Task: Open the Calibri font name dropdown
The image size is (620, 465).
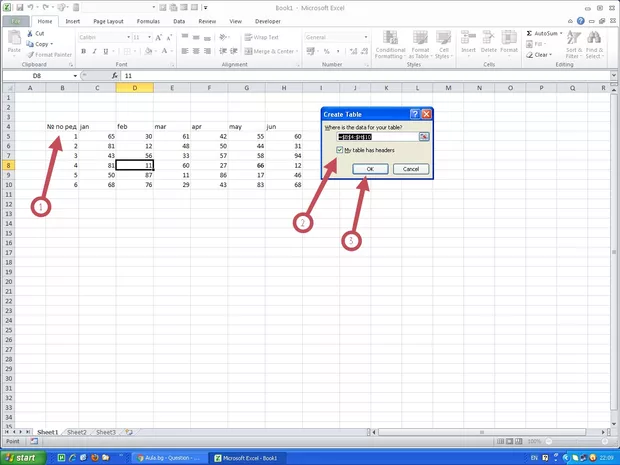Action: [x=129, y=37]
